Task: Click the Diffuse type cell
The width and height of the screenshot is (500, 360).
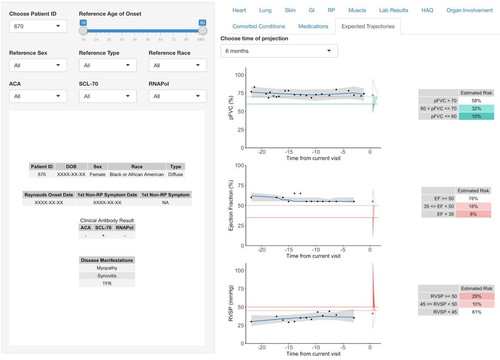Action: tap(175, 174)
